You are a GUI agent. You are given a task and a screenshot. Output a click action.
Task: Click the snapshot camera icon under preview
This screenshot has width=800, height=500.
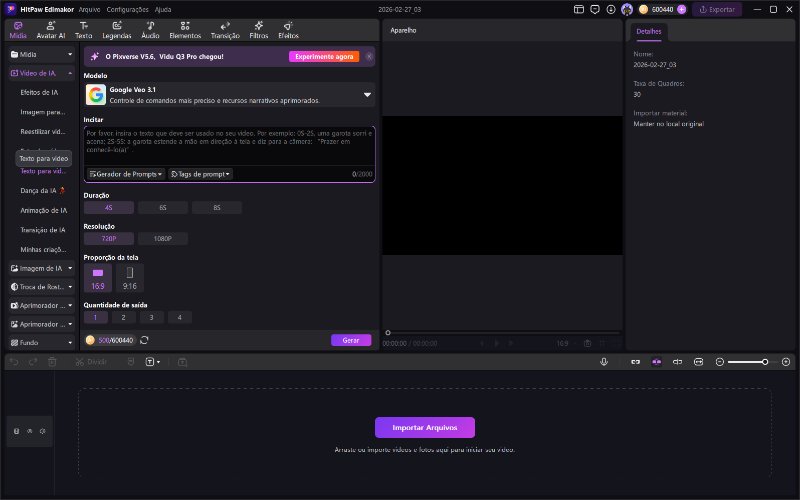[587, 343]
